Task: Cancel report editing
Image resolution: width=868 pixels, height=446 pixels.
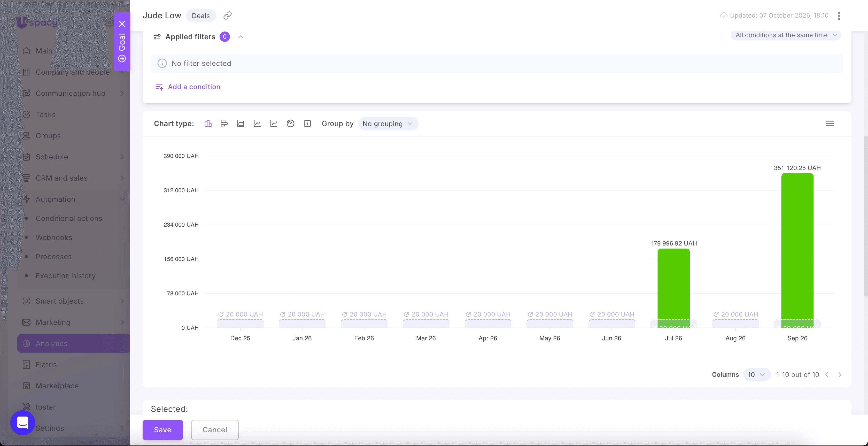Action: tap(215, 430)
